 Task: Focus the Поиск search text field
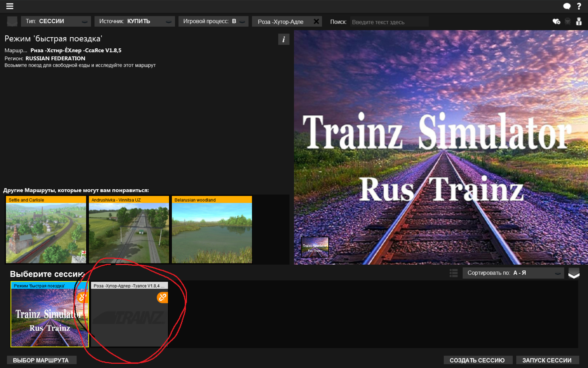(389, 22)
